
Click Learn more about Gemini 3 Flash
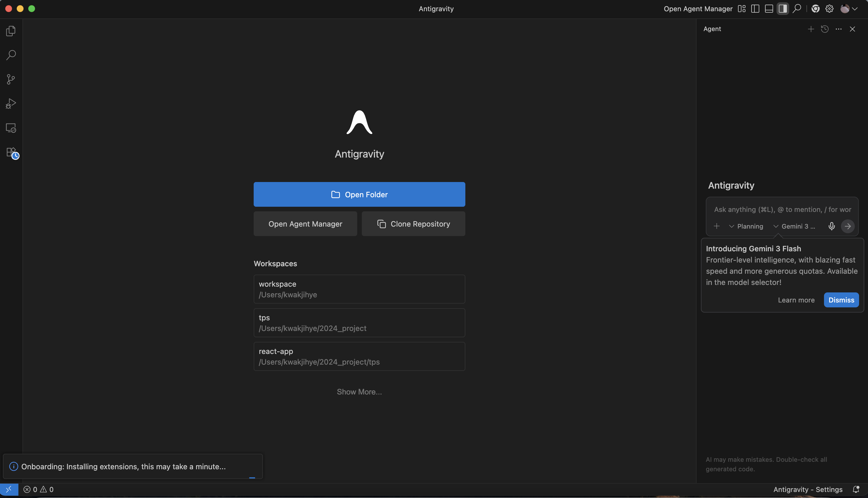(x=796, y=300)
